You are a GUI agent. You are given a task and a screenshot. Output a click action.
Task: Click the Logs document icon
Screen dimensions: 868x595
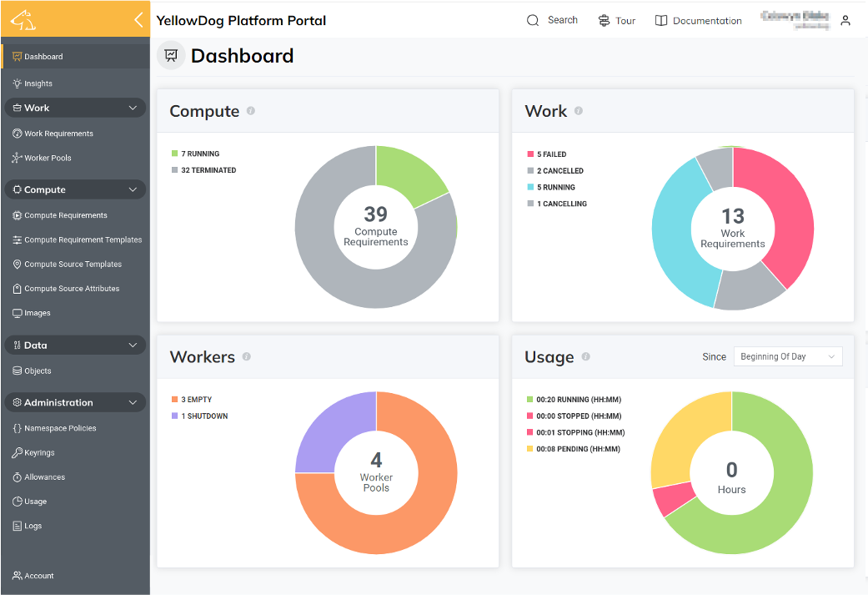pos(18,526)
